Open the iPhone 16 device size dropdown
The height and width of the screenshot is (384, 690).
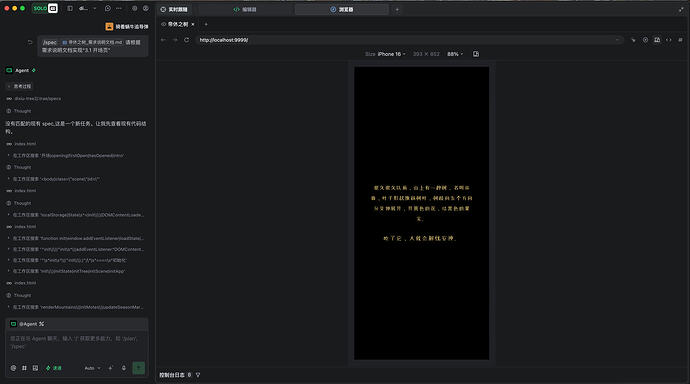click(391, 54)
